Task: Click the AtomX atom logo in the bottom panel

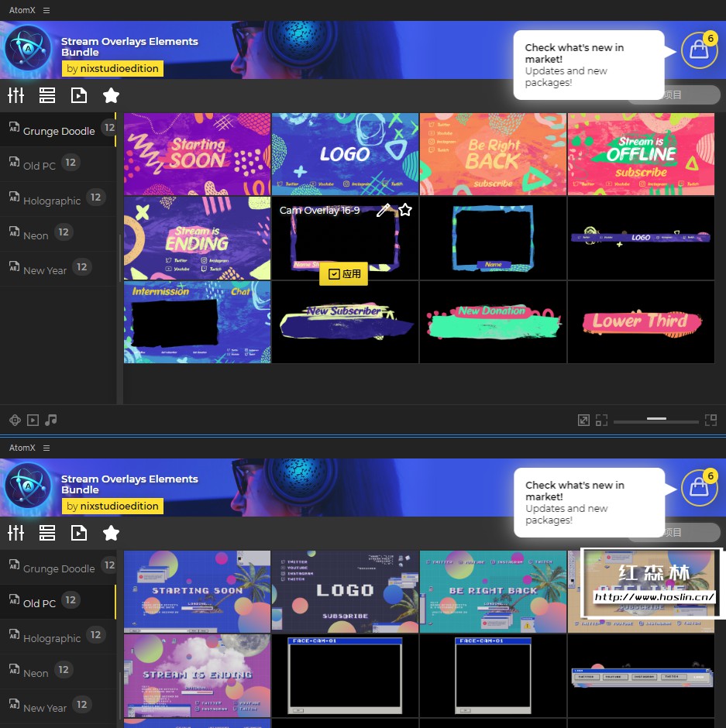Action: tap(28, 486)
